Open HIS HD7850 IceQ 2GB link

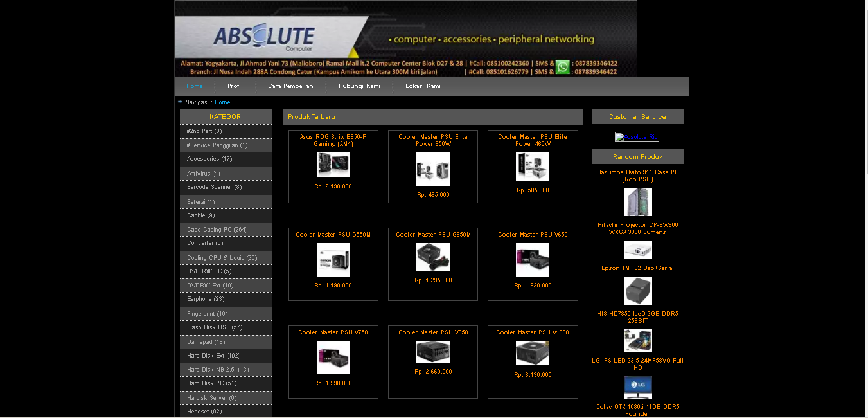pyautogui.click(x=637, y=317)
